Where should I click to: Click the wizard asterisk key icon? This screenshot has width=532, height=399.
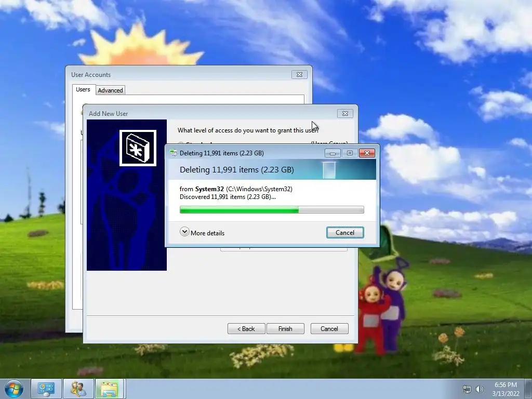pyautogui.click(x=138, y=148)
